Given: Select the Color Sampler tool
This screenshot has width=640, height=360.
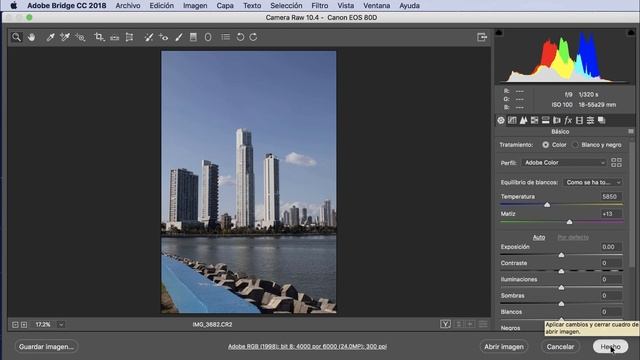Looking at the screenshot, I should coord(65,37).
